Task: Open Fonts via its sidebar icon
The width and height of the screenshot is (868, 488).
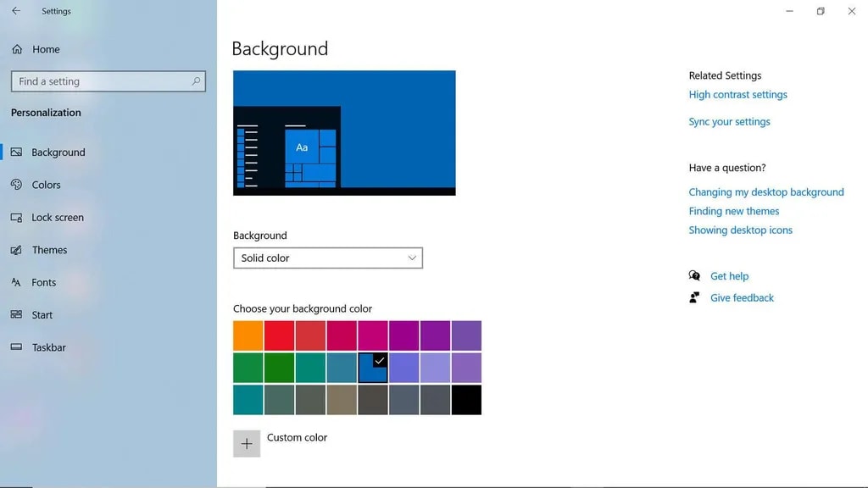Action: [x=16, y=282]
